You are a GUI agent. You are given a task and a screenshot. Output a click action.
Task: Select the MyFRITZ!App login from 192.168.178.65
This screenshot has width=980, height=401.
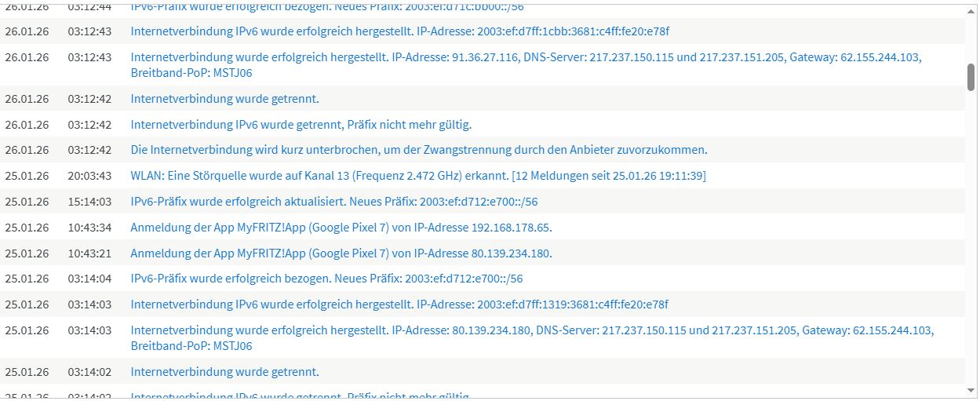[x=341, y=228]
